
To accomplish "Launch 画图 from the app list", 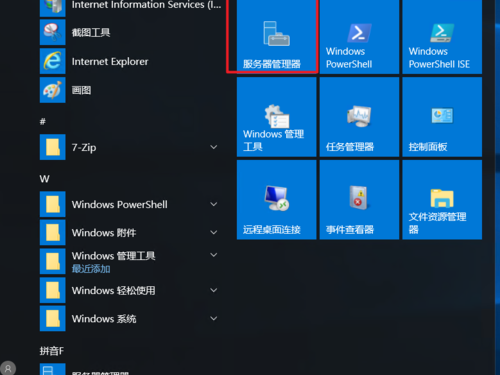I will tap(130, 90).
